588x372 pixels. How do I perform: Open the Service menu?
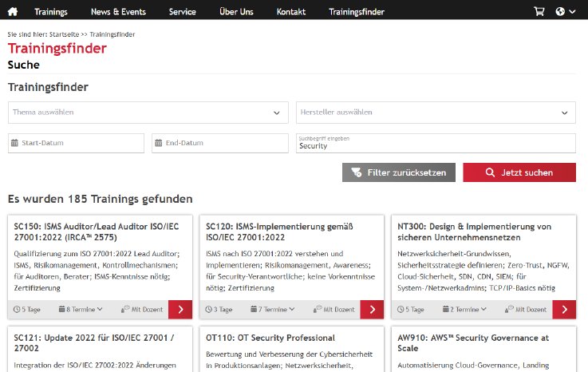point(182,12)
